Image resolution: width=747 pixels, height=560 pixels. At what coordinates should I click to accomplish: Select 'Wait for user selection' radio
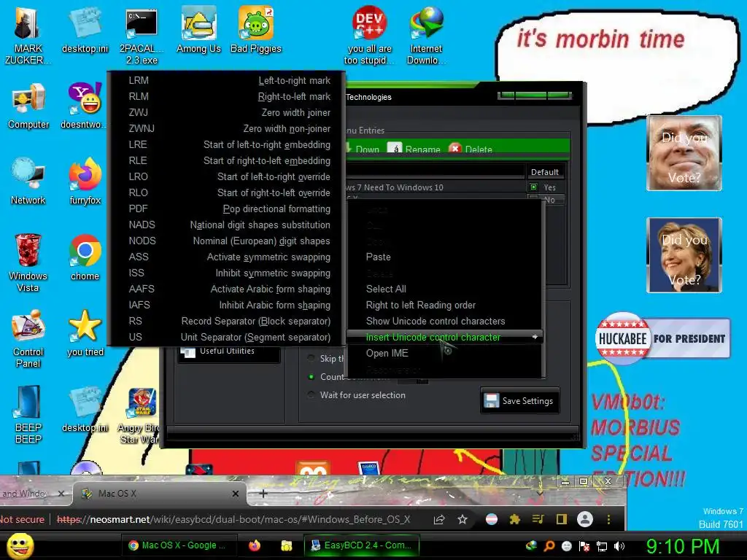(311, 394)
